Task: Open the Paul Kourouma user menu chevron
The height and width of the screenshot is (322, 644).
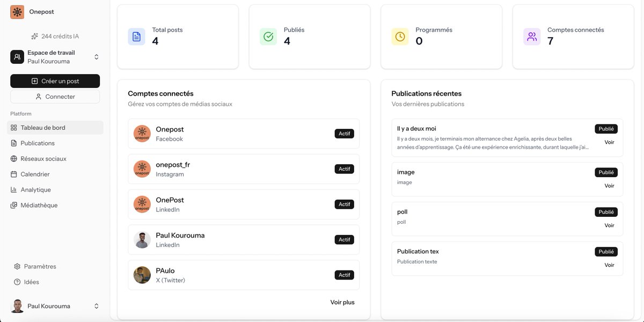Action: [x=97, y=306]
